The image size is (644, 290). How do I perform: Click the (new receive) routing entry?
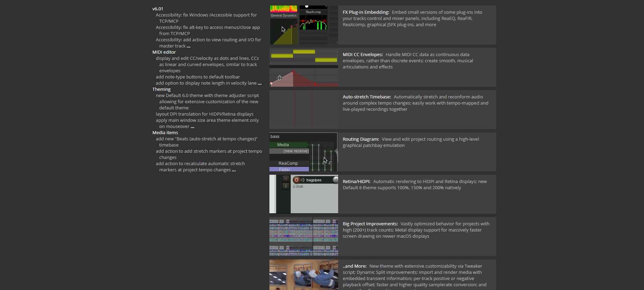(x=290, y=151)
